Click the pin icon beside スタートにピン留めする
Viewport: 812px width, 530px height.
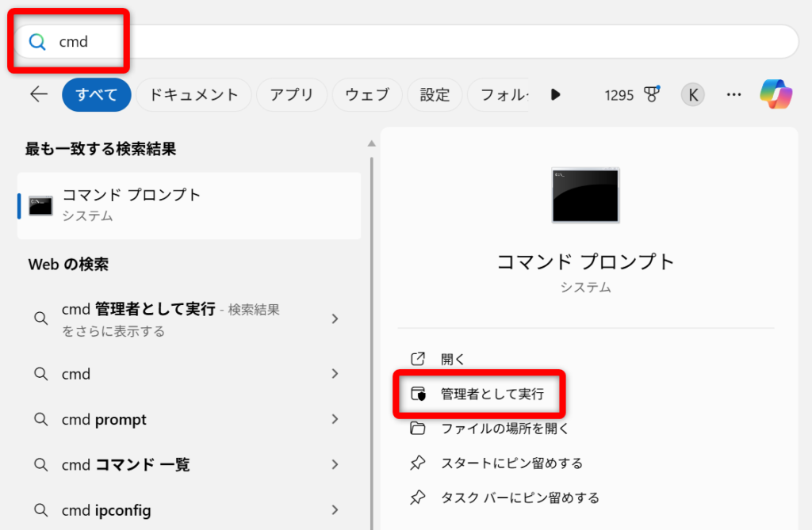tap(417, 463)
